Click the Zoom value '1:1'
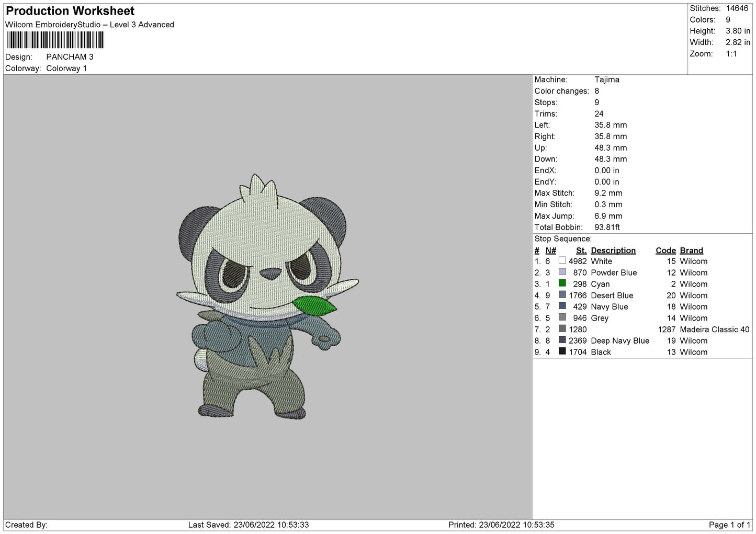The height and width of the screenshot is (534, 756). 731,54
